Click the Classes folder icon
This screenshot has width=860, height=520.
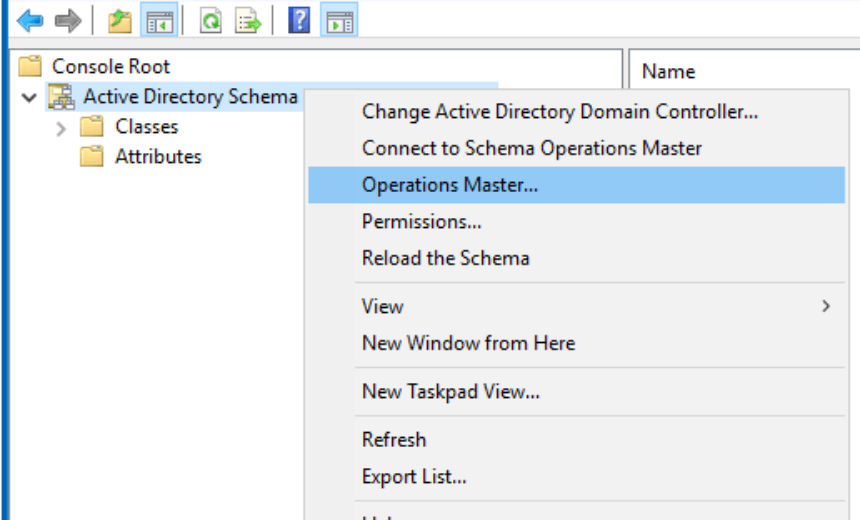click(92, 126)
